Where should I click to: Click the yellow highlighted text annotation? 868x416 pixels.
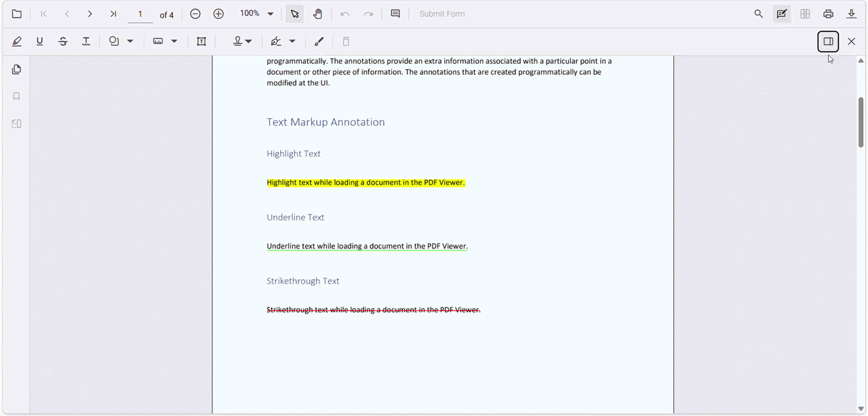pyautogui.click(x=366, y=183)
